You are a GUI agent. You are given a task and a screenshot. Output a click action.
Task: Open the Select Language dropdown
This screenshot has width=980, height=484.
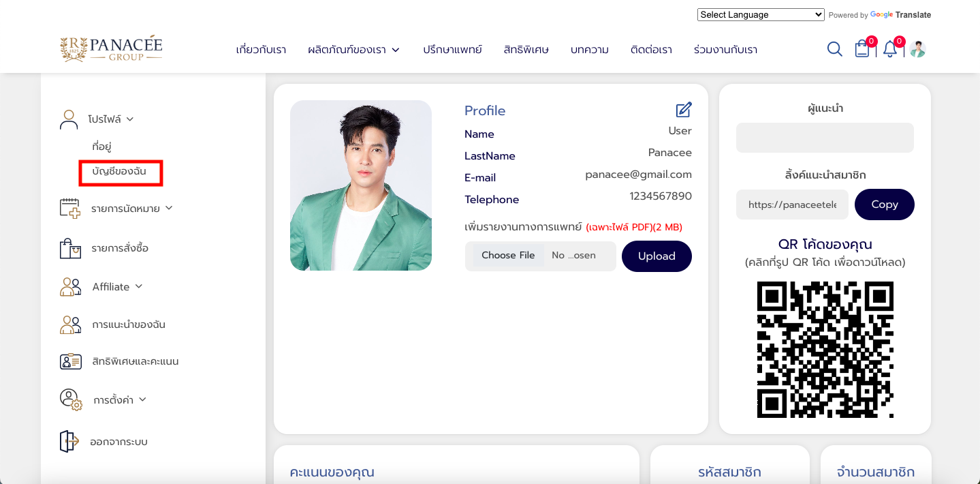761,14
